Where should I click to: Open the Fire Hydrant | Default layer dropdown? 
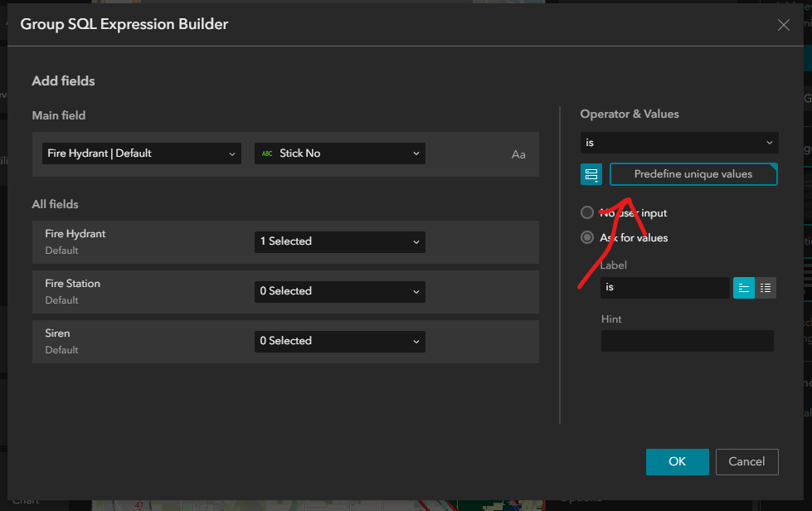pos(140,153)
